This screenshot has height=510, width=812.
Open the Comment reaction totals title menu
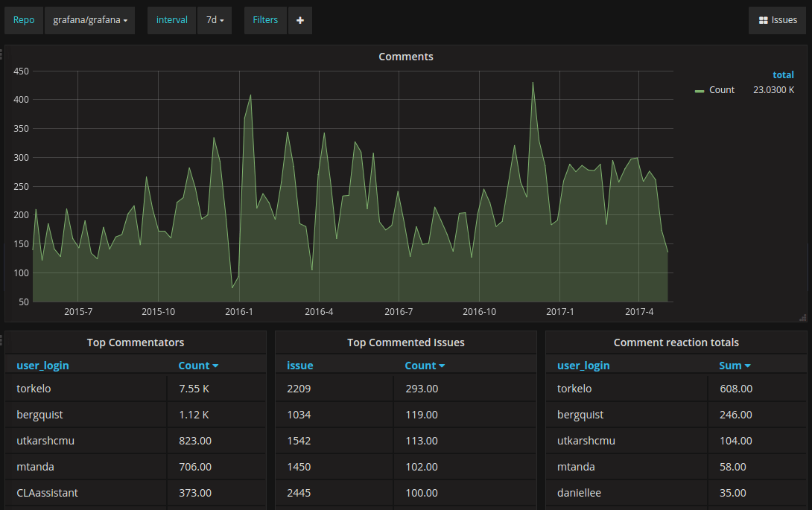click(x=676, y=342)
